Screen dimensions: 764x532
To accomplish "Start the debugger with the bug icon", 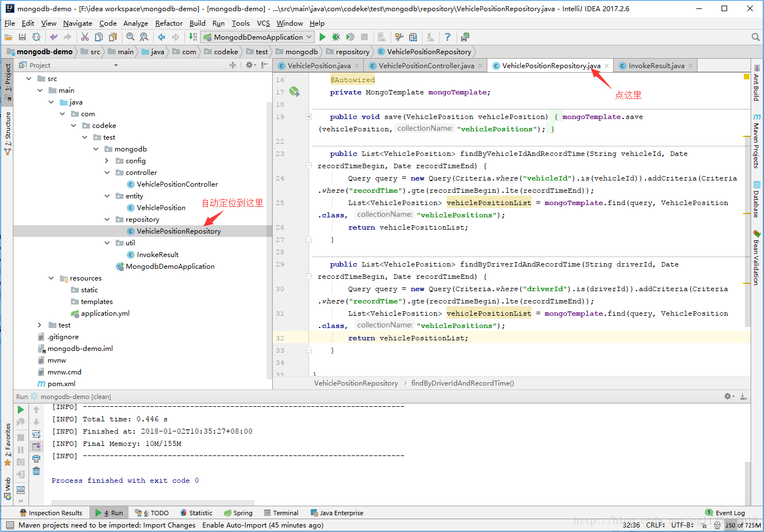I will (x=335, y=37).
